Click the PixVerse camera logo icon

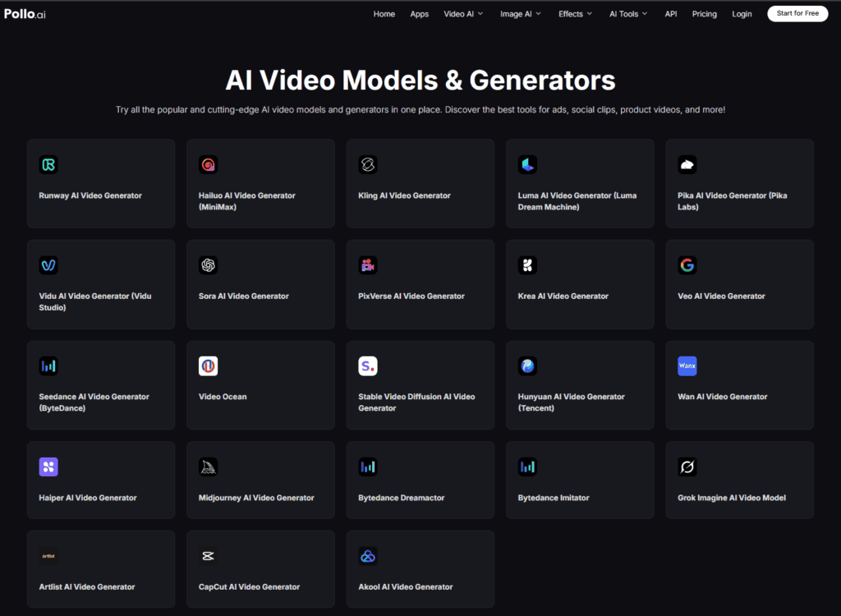click(x=368, y=265)
